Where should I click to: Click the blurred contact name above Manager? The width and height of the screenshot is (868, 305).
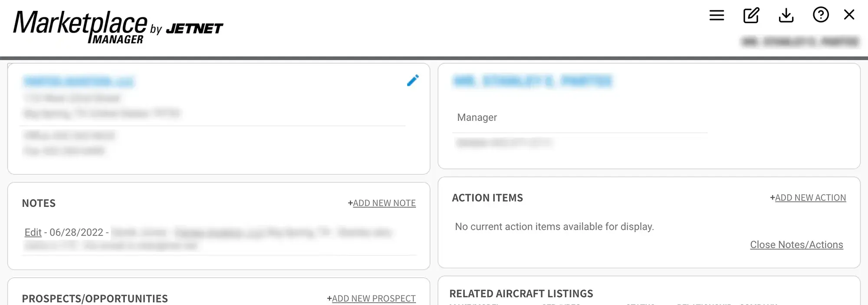532,81
